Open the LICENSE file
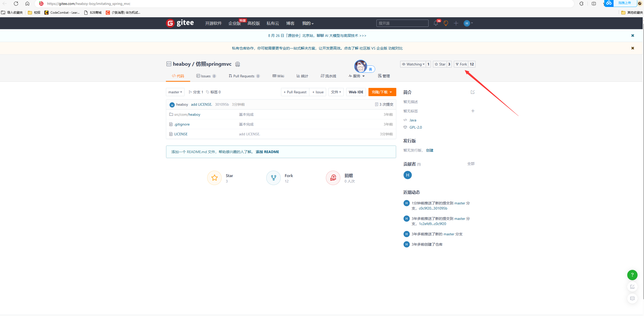Viewport: 644px width, 316px height. click(181, 134)
